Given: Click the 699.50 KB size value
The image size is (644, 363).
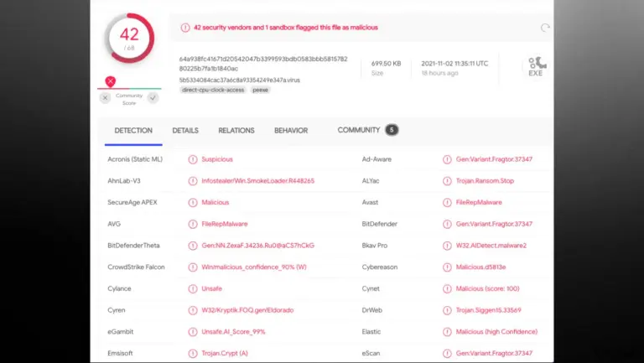Looking at the screenshot, I should 386,63.
